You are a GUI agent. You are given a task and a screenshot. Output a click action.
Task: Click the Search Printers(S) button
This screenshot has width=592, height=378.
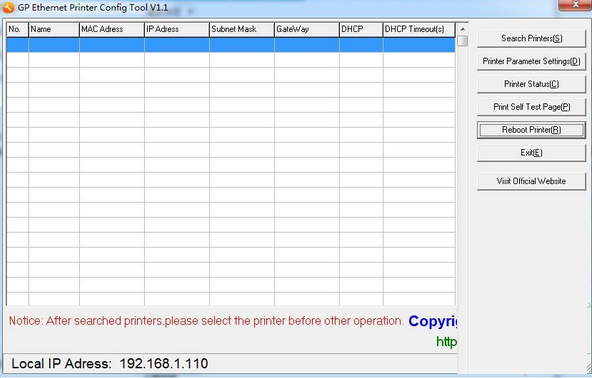531,39
